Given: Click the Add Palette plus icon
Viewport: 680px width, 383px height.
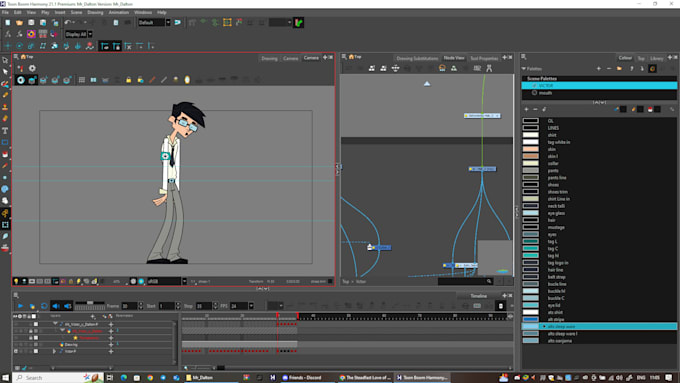Looking at the screenshot, I should (x=599, y=69).
